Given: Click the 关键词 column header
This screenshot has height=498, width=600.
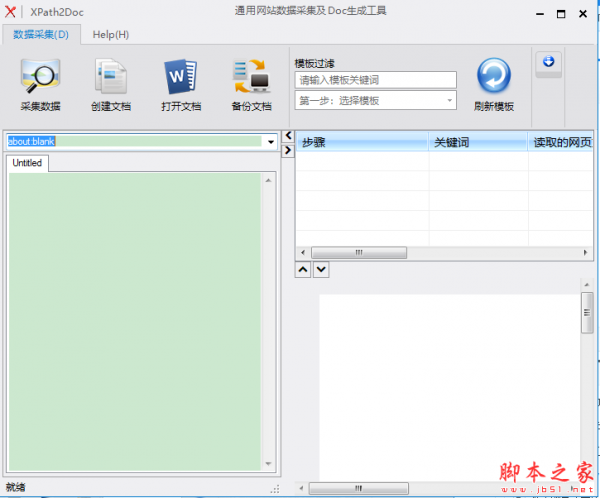Looking at the screenshot, I should point(478,142).
